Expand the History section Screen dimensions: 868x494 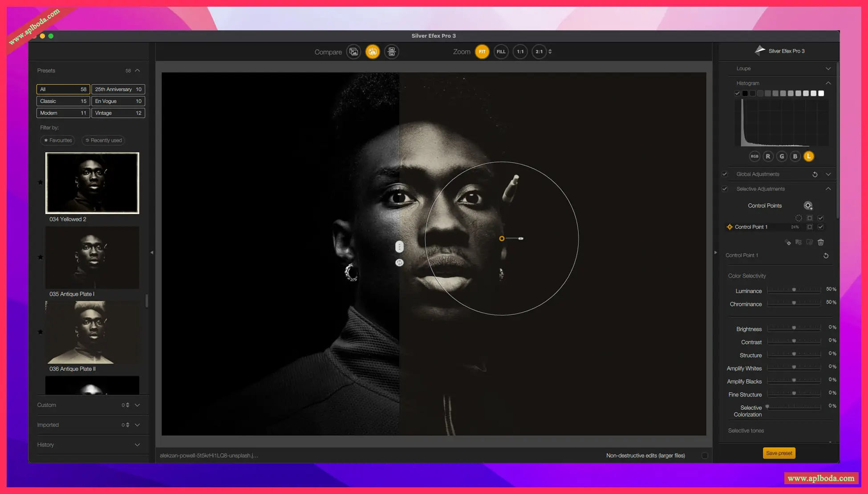point(137,445)
